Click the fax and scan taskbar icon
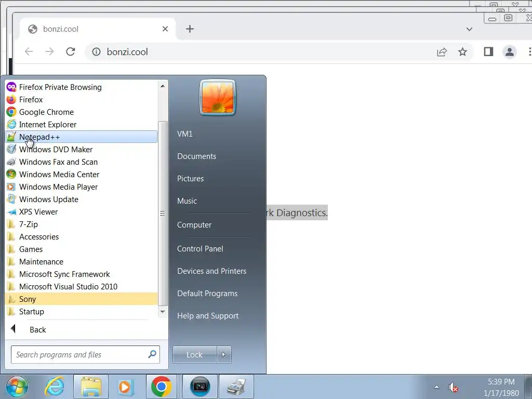The image size is (532, 399). pos(236,387)
